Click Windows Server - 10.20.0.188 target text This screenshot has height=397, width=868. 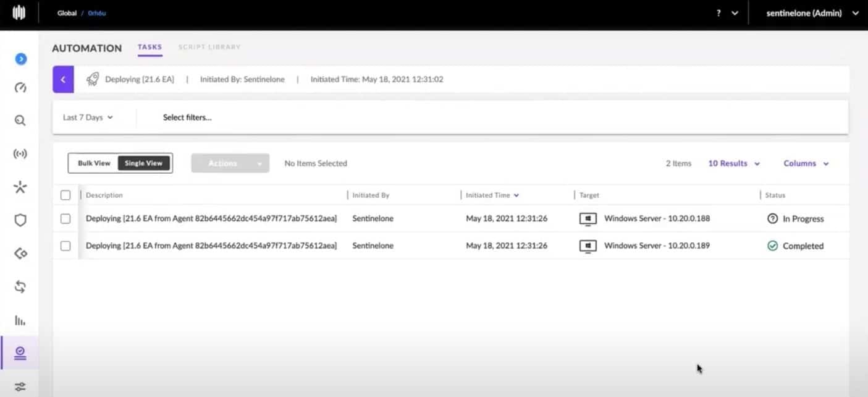pos(657,218)
